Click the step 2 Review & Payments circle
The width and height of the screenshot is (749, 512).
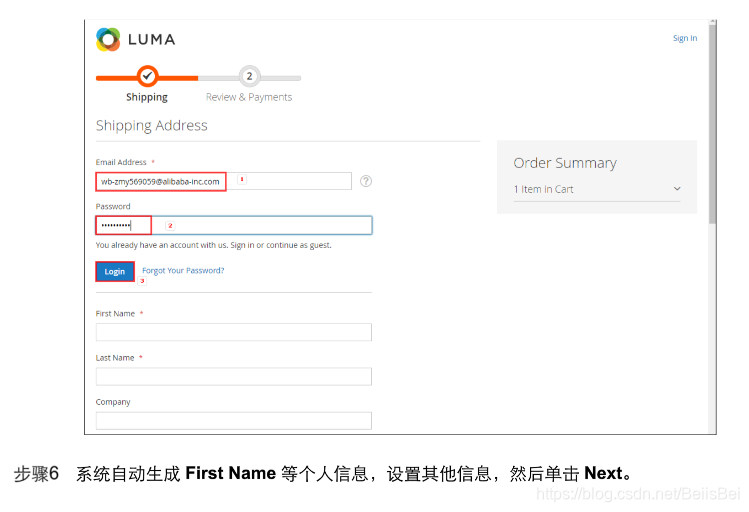tap(249, 76)
